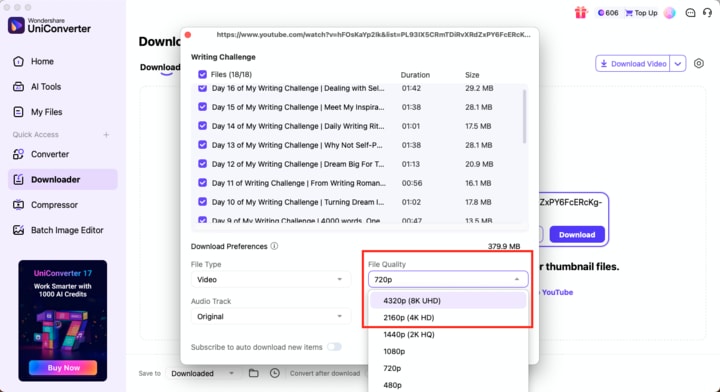The image size is (720, 392).
Task: Click the Day 11 title text
Action: [x=298, y=183]
